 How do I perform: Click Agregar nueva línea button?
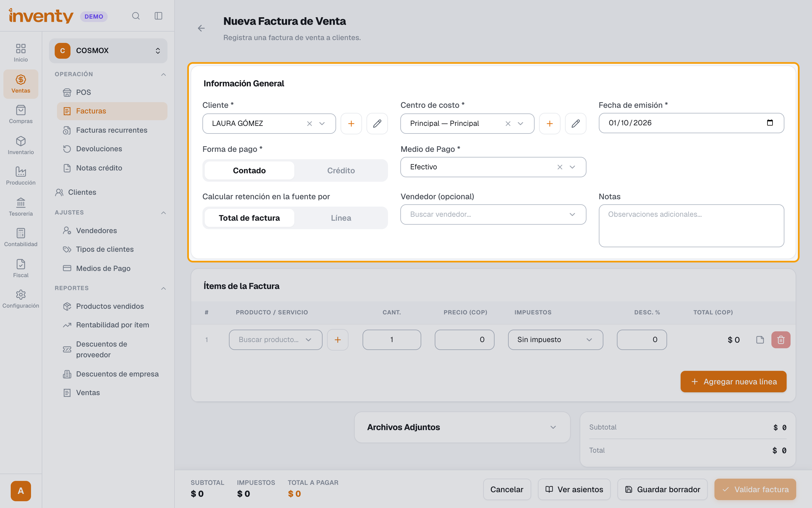(733, 381)
